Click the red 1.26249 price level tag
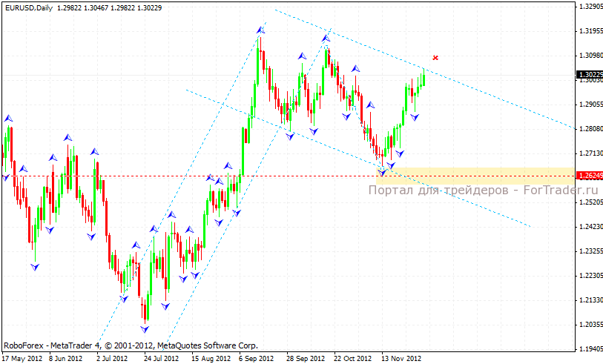Screen dimensions: 603x364 point(589,176)
